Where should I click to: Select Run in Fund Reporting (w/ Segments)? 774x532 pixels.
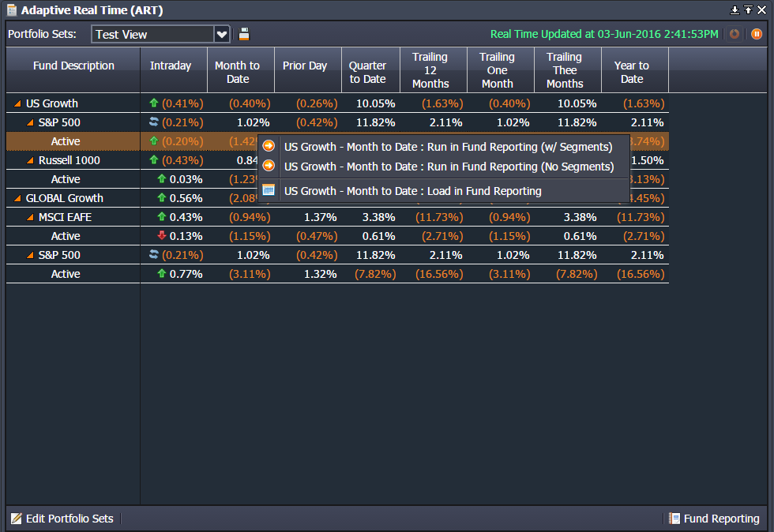click(x=448, y=147)
